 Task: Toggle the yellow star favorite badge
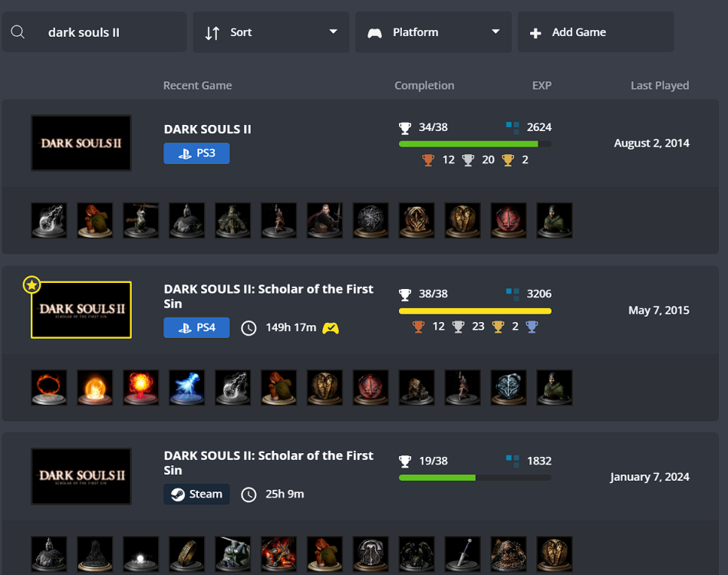click(x=31, y=285)
